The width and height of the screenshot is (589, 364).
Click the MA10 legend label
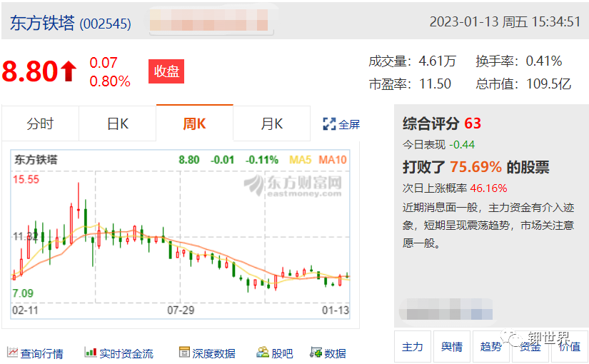click(x=333, y=160)
